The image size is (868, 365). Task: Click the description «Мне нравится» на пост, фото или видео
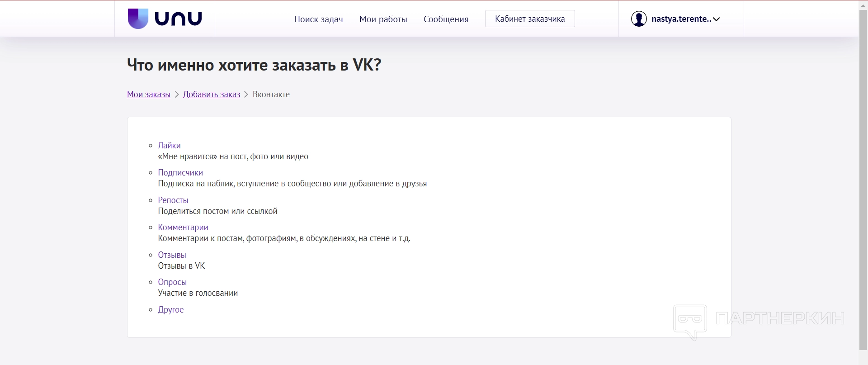233,156
